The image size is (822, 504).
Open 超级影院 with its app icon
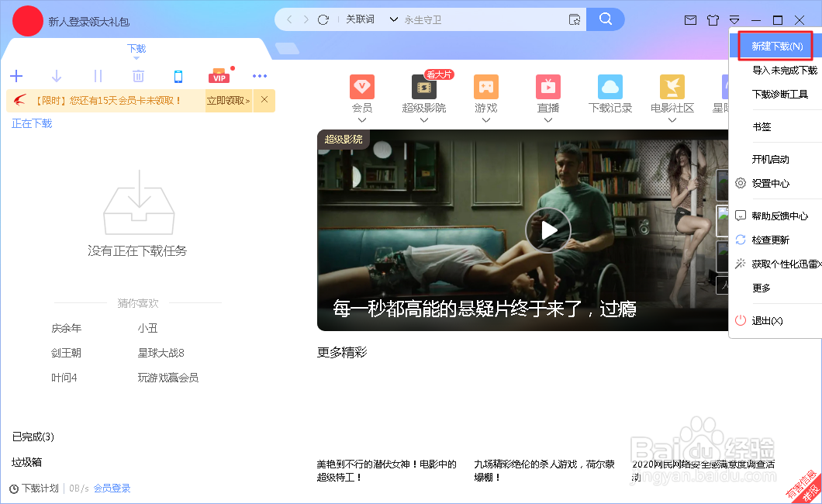423,86
